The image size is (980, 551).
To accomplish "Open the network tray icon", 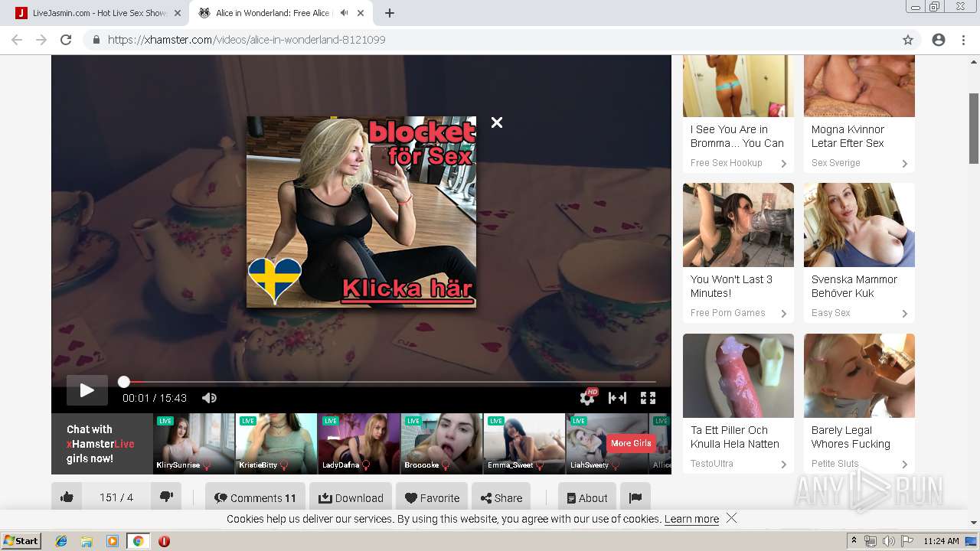I will tap(871, 541).
